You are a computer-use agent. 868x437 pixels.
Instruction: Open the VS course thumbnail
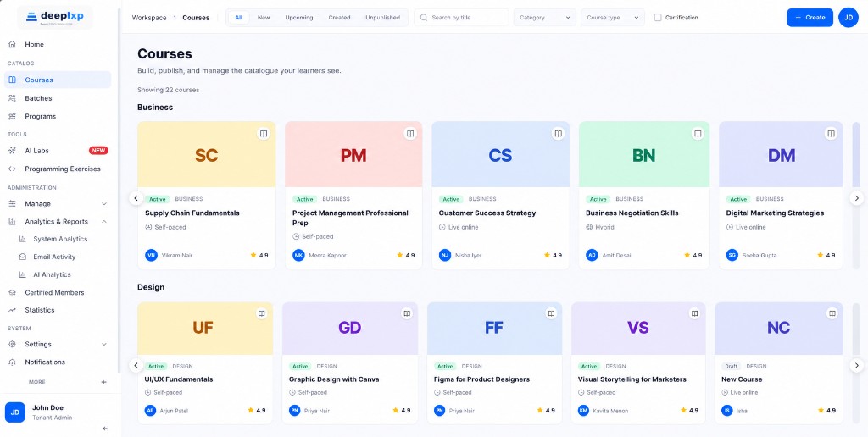pyautogui.click(x=638, y=328)
